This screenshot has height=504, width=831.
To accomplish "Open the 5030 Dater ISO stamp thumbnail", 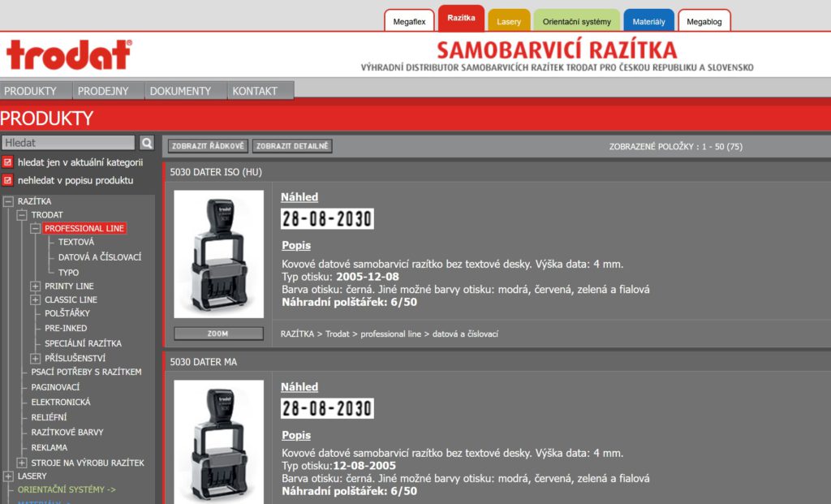I will point(218,254).
